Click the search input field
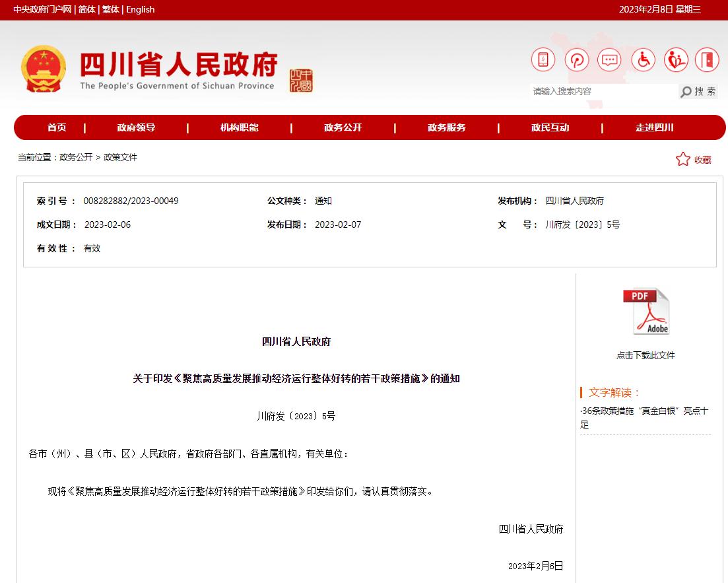Viewport: 728px width, 583px height. tap(603, 92)
